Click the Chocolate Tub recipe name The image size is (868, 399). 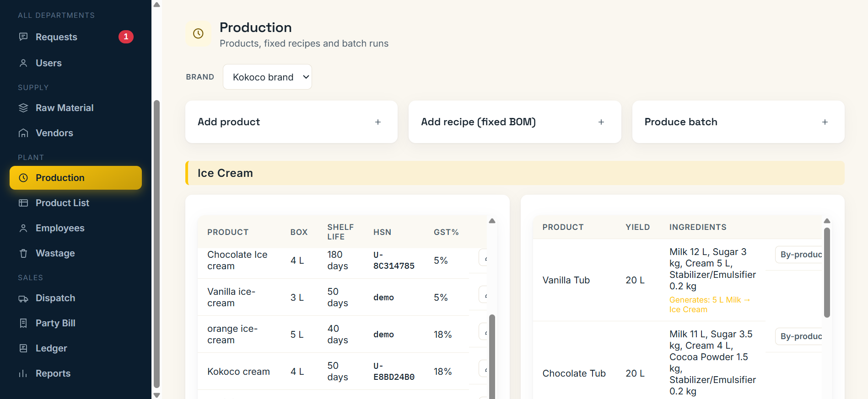pos(574,373)
